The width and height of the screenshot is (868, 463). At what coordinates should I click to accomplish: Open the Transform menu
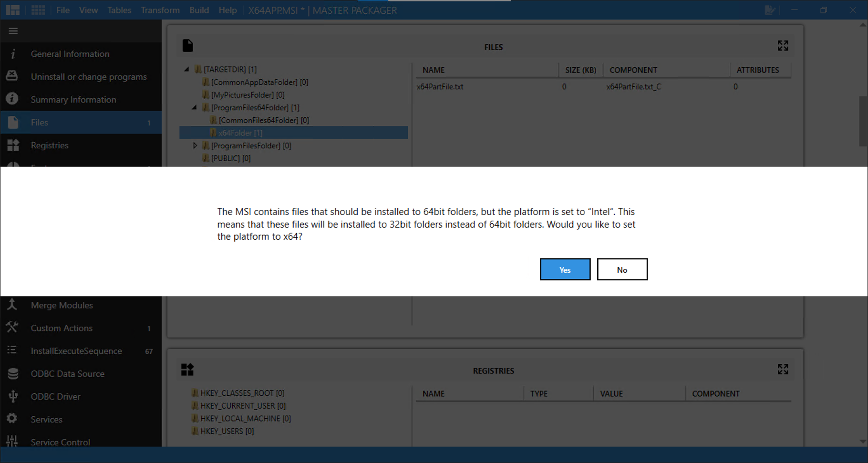160,10
